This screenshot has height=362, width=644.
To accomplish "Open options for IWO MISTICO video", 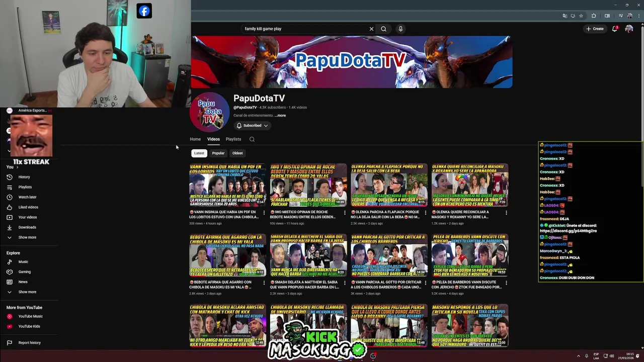I will click(345, 213).
